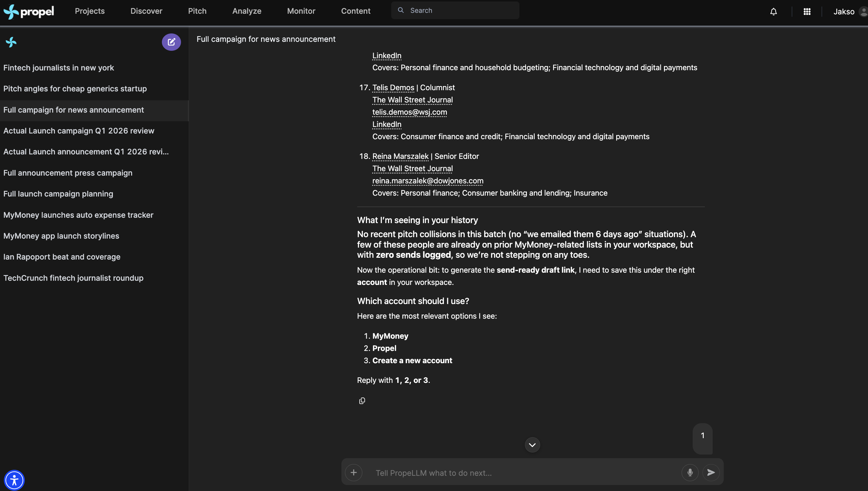This screenshot has width=868, height=491.
Task: Click the microphone voice input icon
Action: pyautogui.click(x=690, y=472)
